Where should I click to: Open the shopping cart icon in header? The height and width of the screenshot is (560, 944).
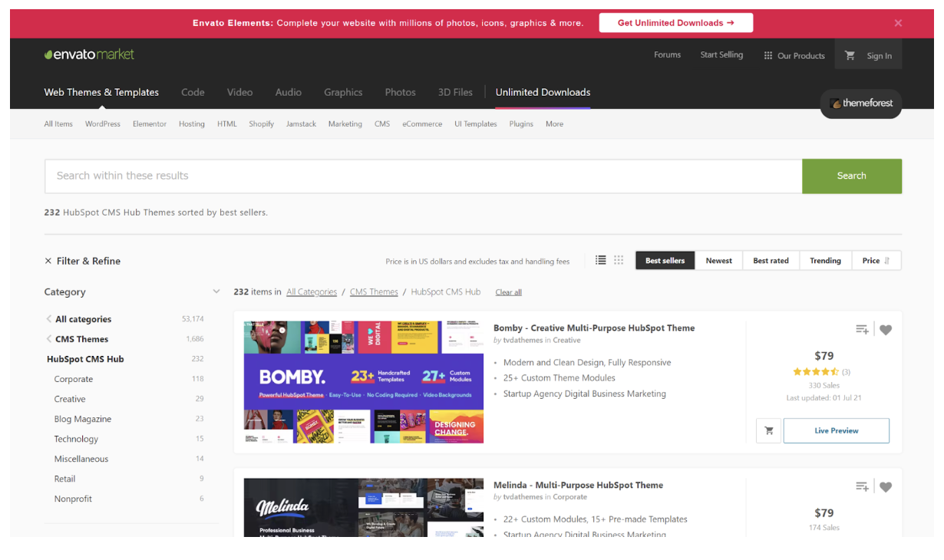pos(850,55)
